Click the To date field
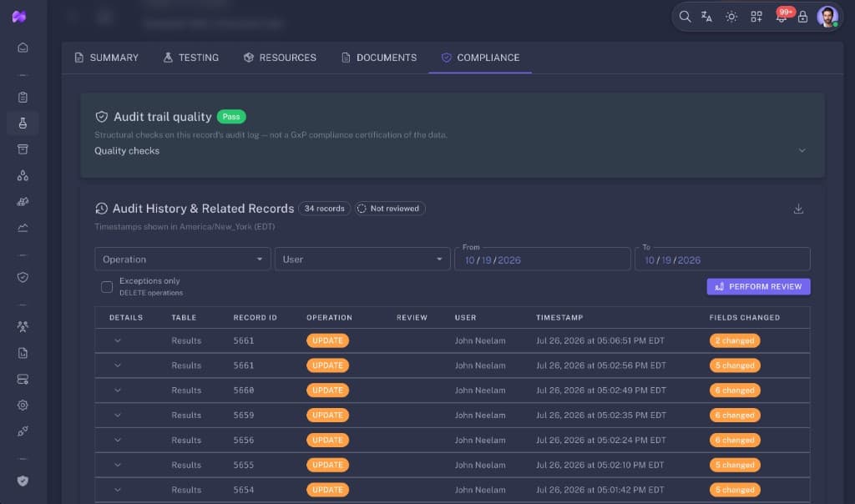This screenshot has height=504, width=855. pyautogui.click(x=722, y=260)
